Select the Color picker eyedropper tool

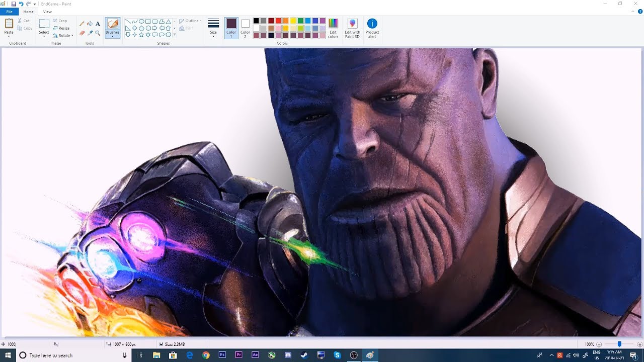click(90, 33)
